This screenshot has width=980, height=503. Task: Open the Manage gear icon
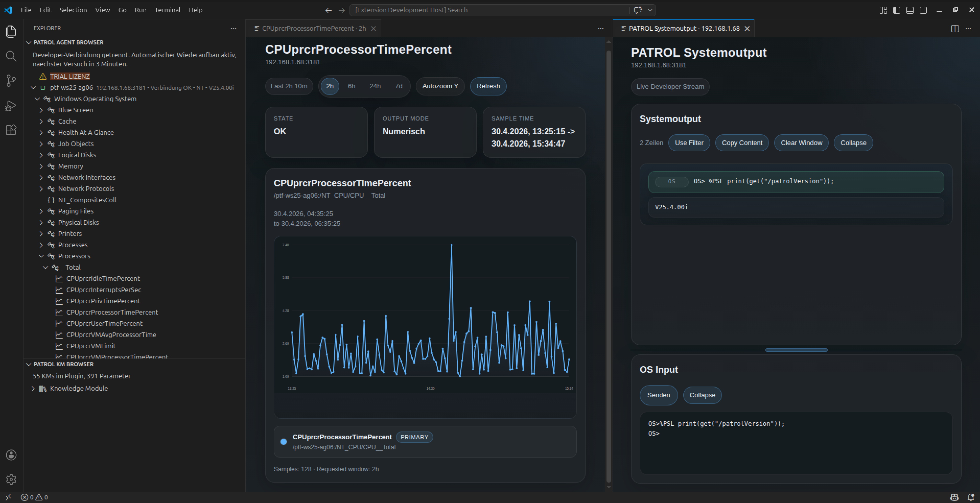(x=11, y=479)
